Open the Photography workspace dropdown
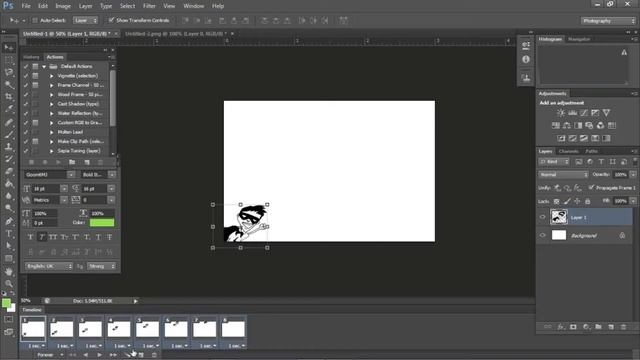 (608, 20)
